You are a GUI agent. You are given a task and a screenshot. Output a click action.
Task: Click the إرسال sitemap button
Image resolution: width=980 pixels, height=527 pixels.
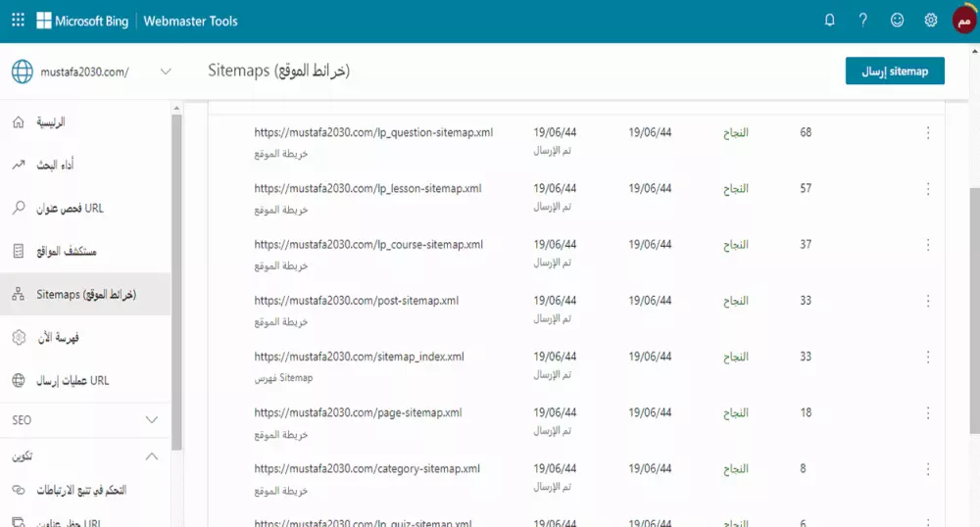point(895,72)
